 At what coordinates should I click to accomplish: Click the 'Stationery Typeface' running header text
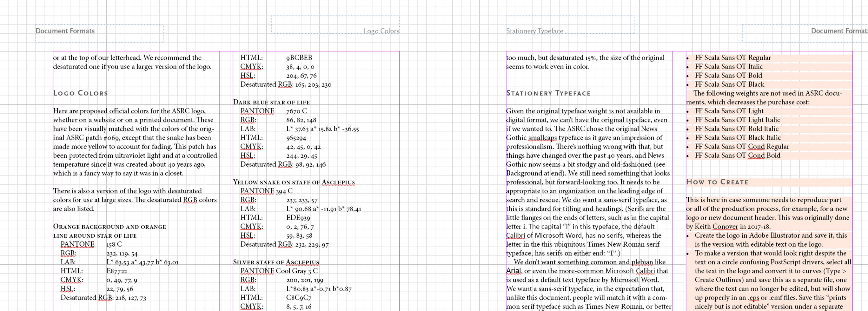pos(534,31)
